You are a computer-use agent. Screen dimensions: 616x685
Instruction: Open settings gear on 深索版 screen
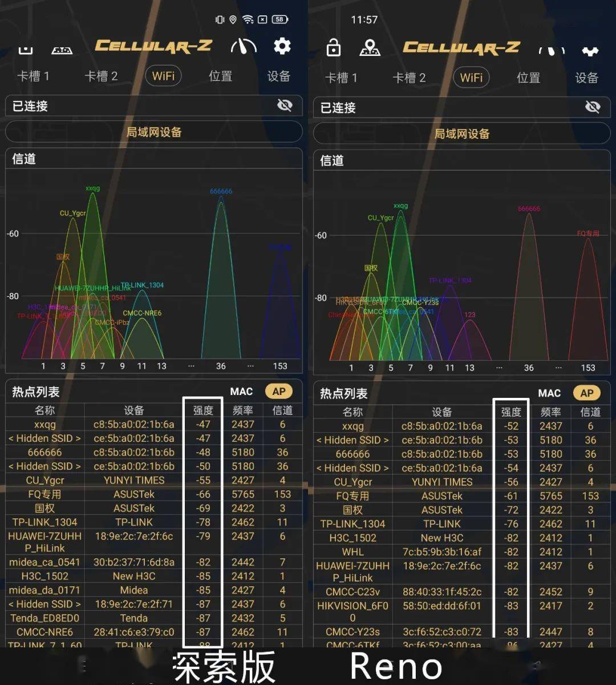point(282,46)
